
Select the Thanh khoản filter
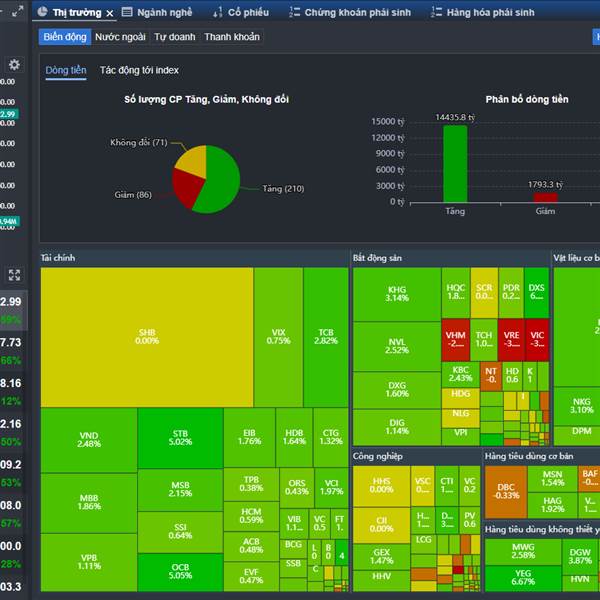tap(232, 37)
